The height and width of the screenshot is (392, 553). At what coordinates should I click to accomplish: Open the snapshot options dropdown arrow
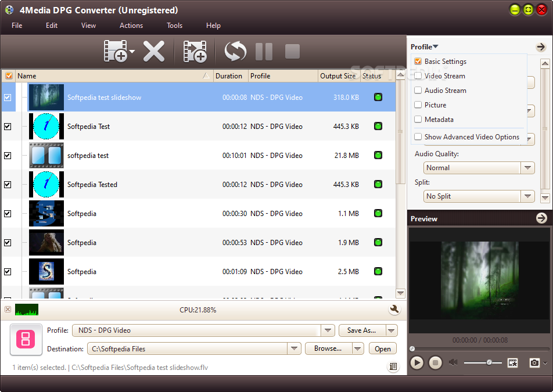[x=545, y=363]
